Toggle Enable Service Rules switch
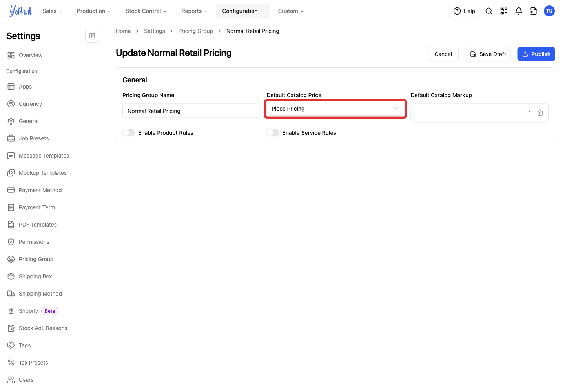This screenshot has width=565, height=392. pyautogui.click(x=273, y=133)
